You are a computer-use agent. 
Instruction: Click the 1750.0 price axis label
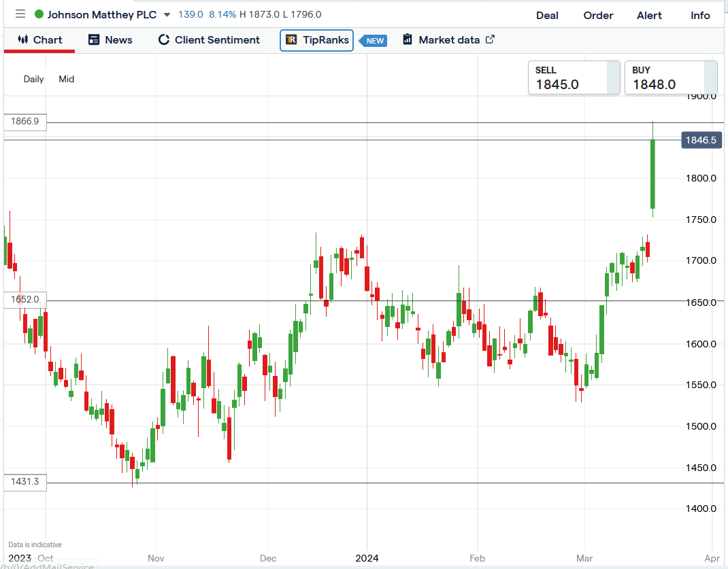[701, 220]
